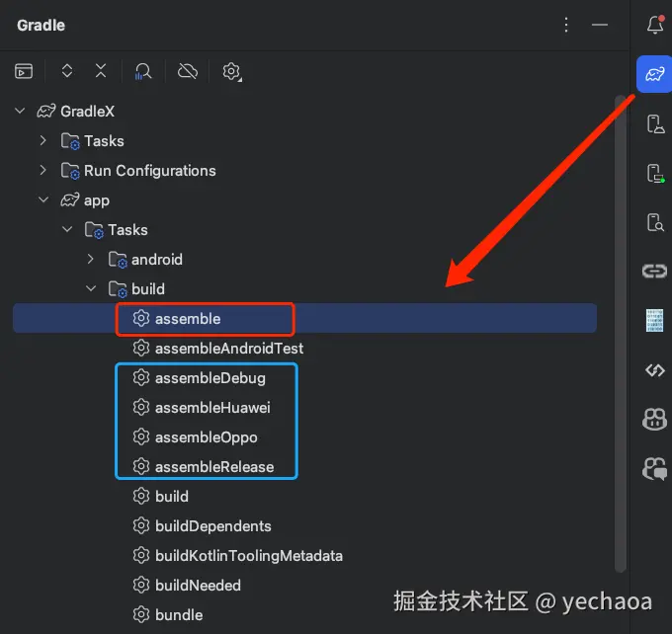This screenshot has width=672, height=634.
Task: Select the android folder row
Action: click(304, 259)
